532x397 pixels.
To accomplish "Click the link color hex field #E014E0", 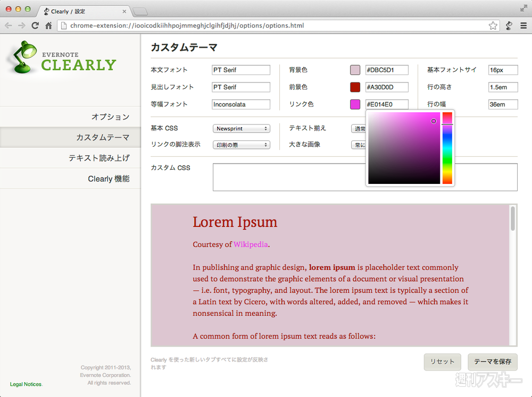I will (x=387, y=104).
